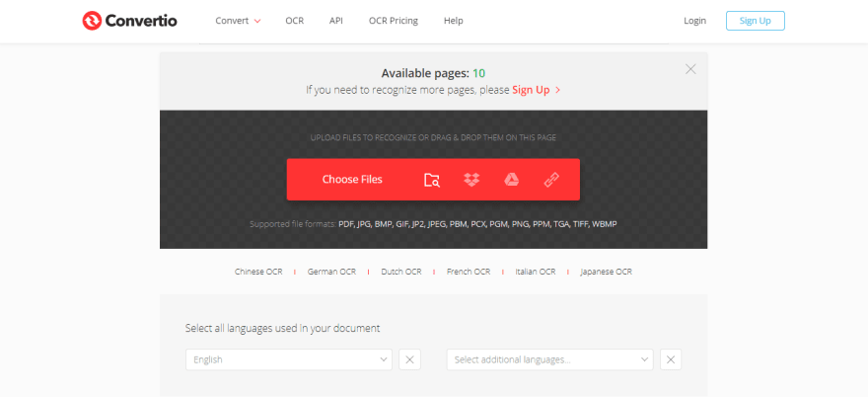
Task: Click Sign Up link in pages banner
Action: point(536,90)
